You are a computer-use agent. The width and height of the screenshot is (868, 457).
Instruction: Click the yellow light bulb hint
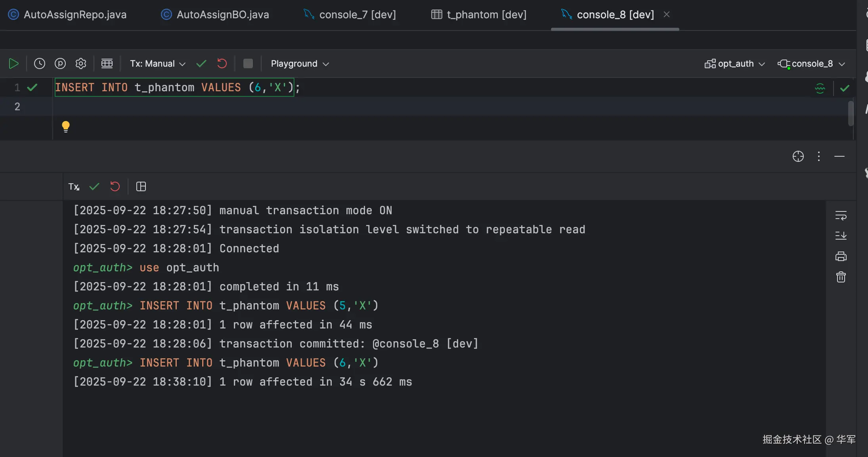(66, 127)
